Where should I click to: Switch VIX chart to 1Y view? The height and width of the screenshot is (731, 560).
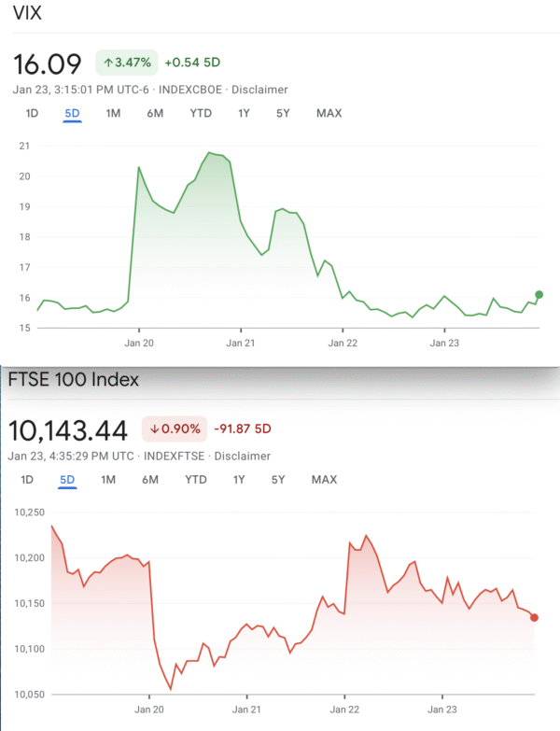pyautogui.click(x=244, y=113)
